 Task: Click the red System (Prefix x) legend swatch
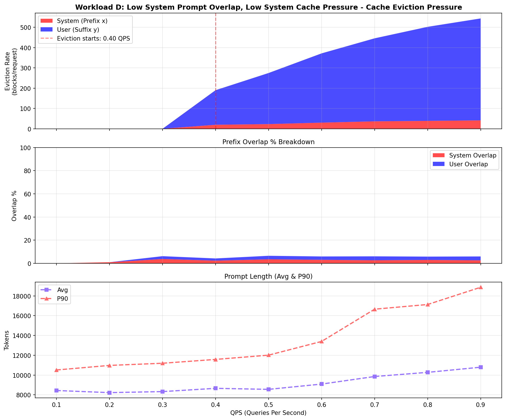click(x=47, y=21)
